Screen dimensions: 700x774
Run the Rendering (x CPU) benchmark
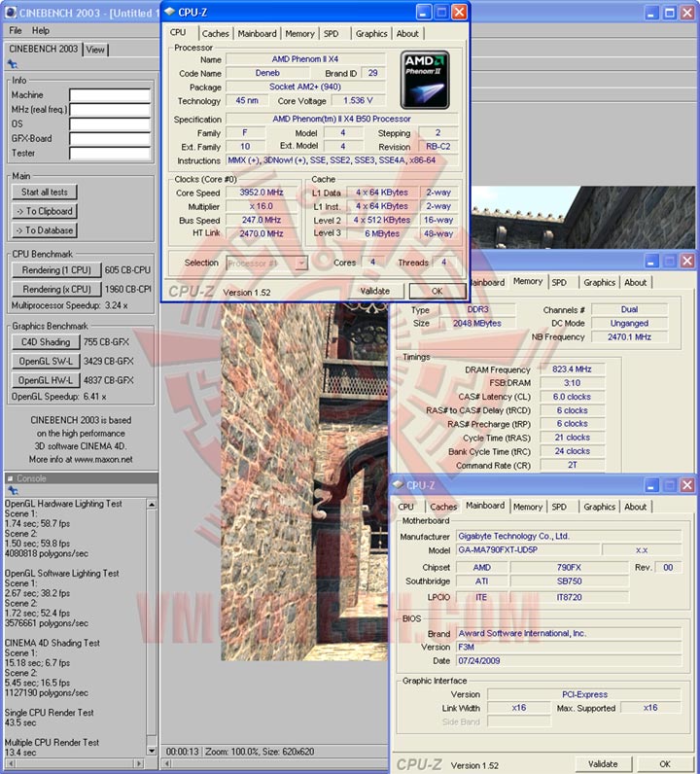point(56,289)
